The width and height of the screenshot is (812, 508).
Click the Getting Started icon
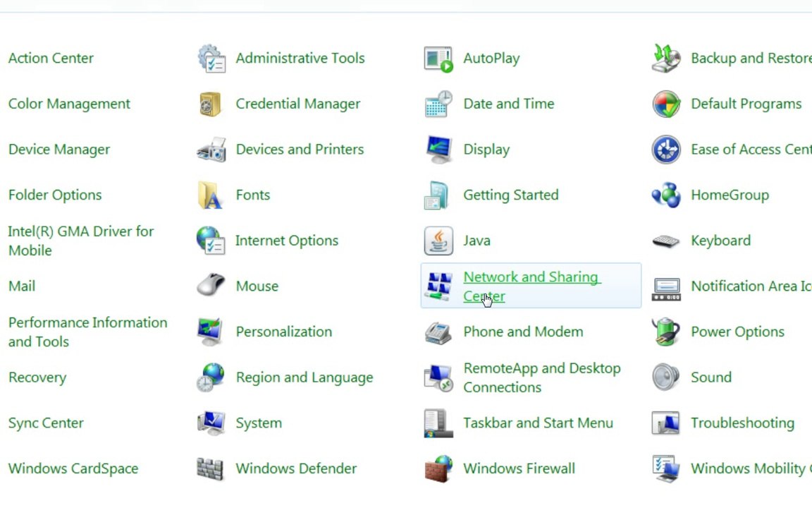[x=436, y=195]
